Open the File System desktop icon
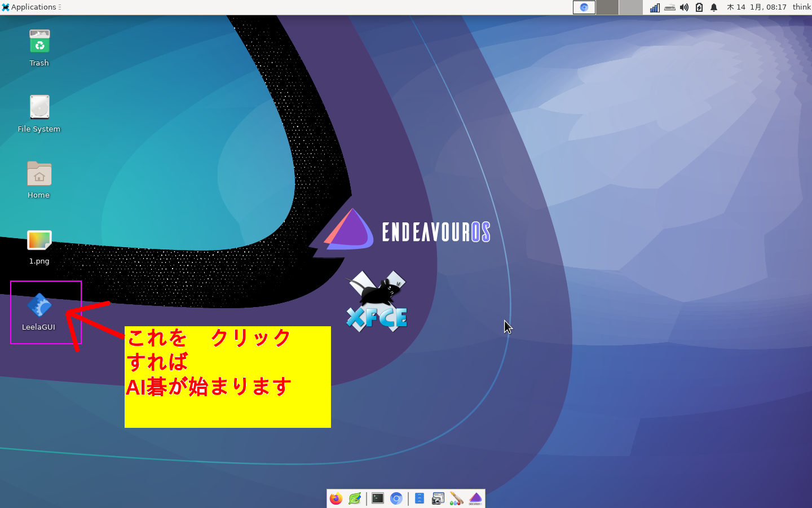The image size is (812, 508). click(x=39, y=113)
